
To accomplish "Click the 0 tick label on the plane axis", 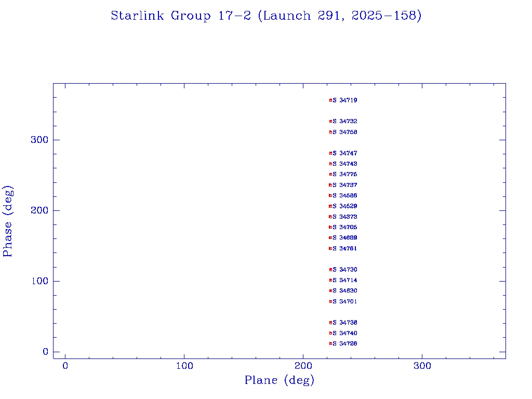I will click(65, 366).
